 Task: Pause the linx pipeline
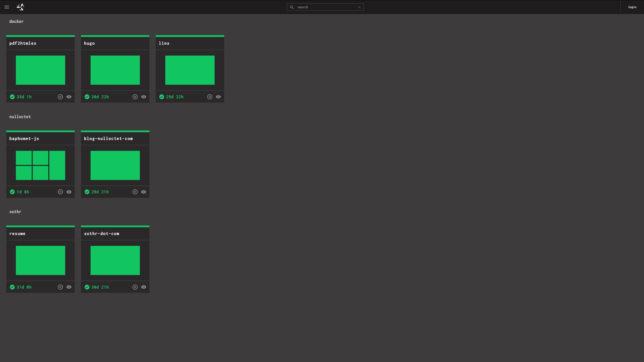coord(210,97)
